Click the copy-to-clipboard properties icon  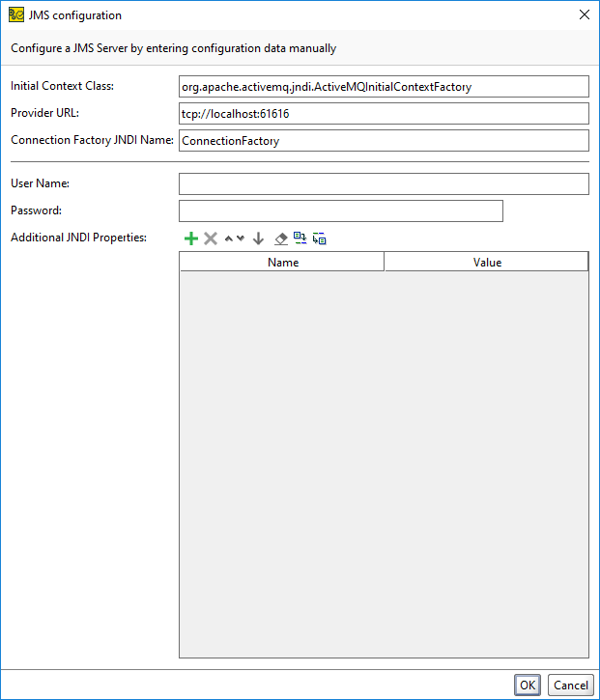tap(300, 238)
